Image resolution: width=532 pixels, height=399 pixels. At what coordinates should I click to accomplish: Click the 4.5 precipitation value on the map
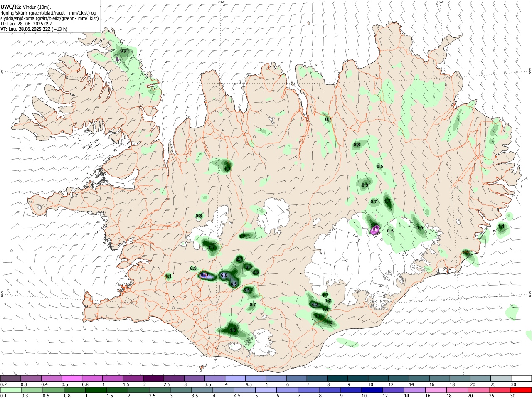[234, 284]
